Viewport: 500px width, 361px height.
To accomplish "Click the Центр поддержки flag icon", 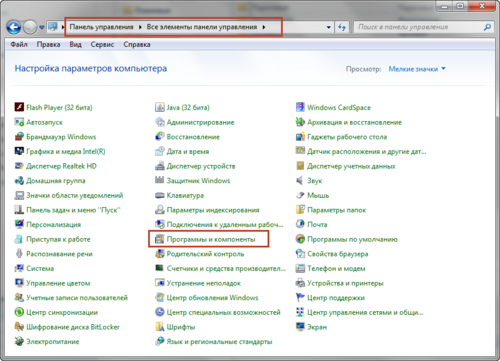I will point(300,297).
